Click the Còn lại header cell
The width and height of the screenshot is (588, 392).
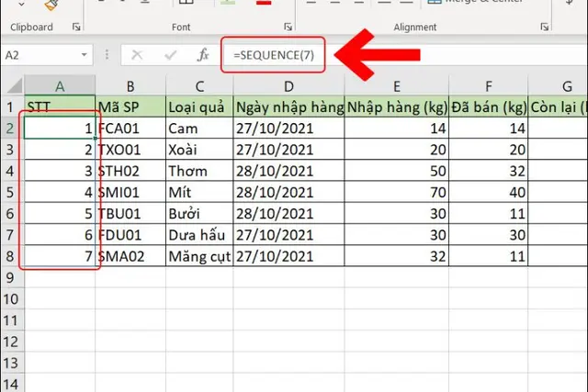click(x=558, y=106)
